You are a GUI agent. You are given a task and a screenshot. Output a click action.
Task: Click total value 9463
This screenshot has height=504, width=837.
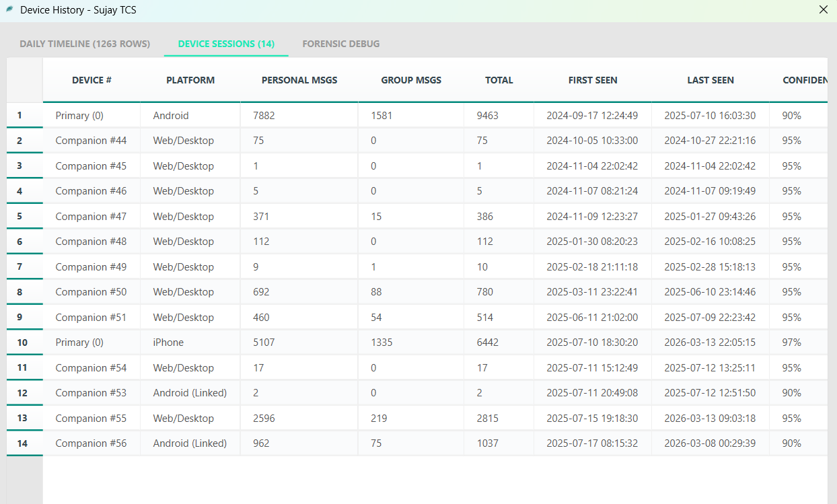[x=499, y=116]
